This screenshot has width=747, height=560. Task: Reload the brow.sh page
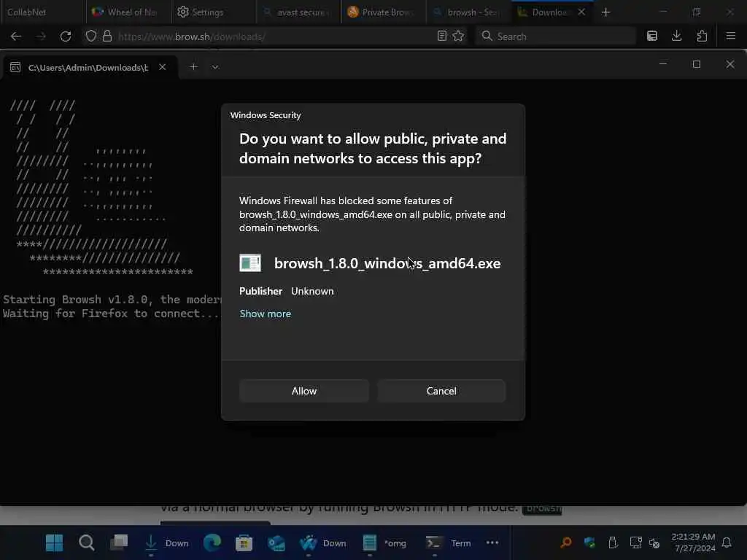click(66, 36)
